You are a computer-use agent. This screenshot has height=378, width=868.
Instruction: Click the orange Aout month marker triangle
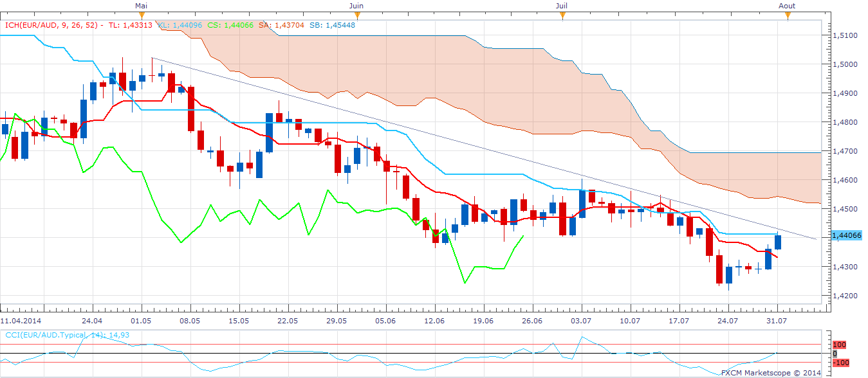[x=786, y=15]
